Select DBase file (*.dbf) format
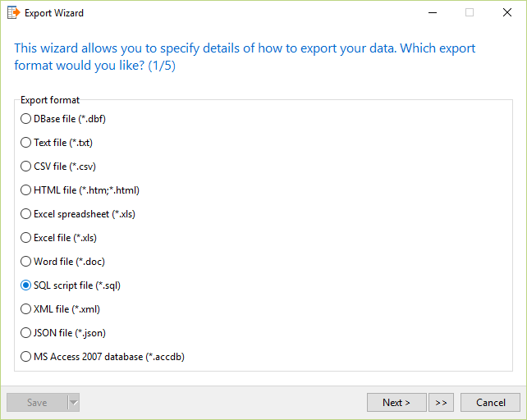Screen dimensions: 527x420 click(63, 119)
